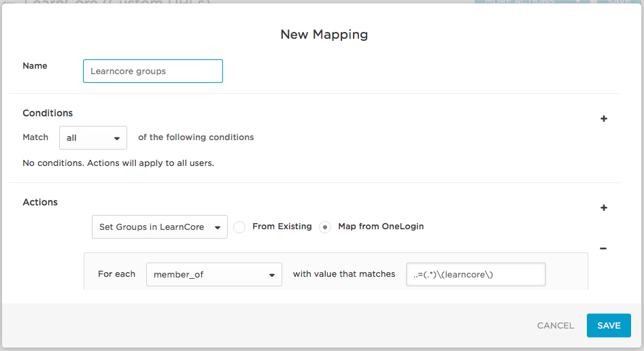Open the Match 'all' dropdown
This screenshot has height=351, width=644.
[93, 137]
